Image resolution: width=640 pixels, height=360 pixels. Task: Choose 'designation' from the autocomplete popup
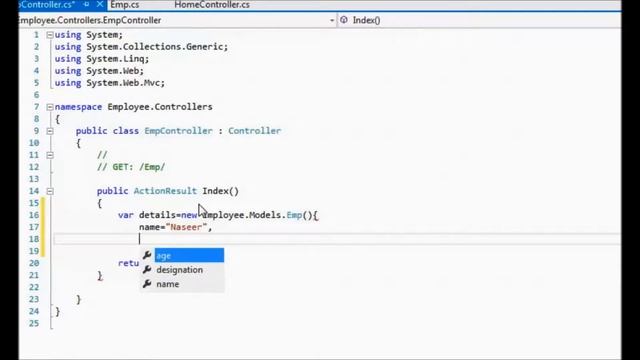[180, 270]
